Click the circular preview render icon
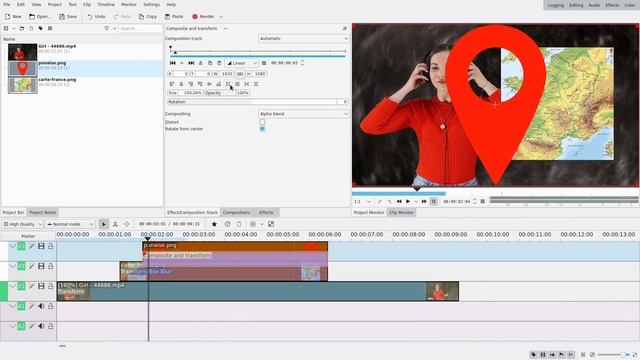Image resolution: width=640 pixels, height=360 pixels. [253, 224]
